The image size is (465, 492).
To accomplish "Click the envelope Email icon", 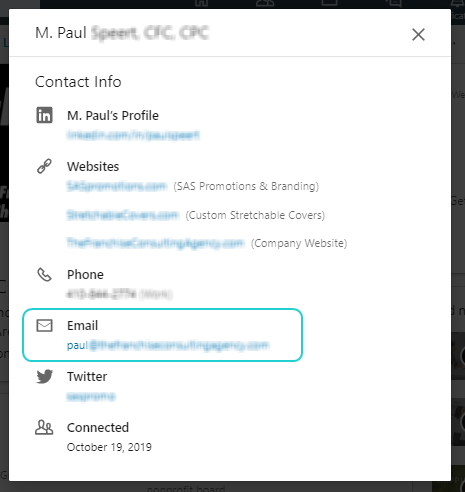I will click(x=44, y=326).
